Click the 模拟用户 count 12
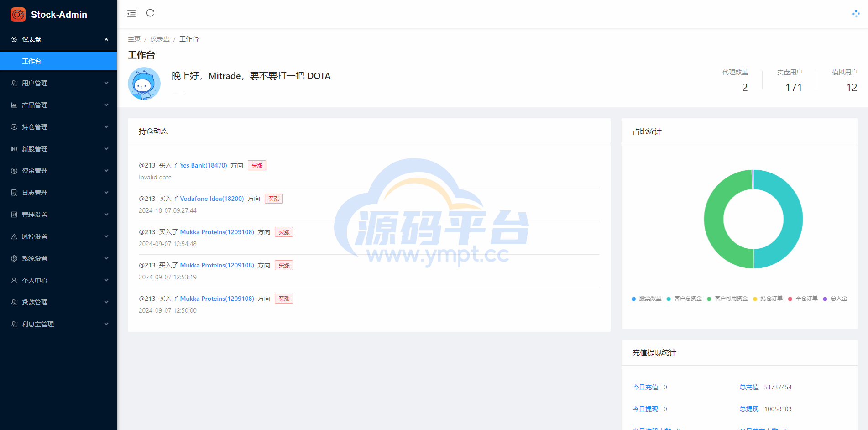This screenshot has height=430, width=868. pyautogui.click(x=852, y=88)
